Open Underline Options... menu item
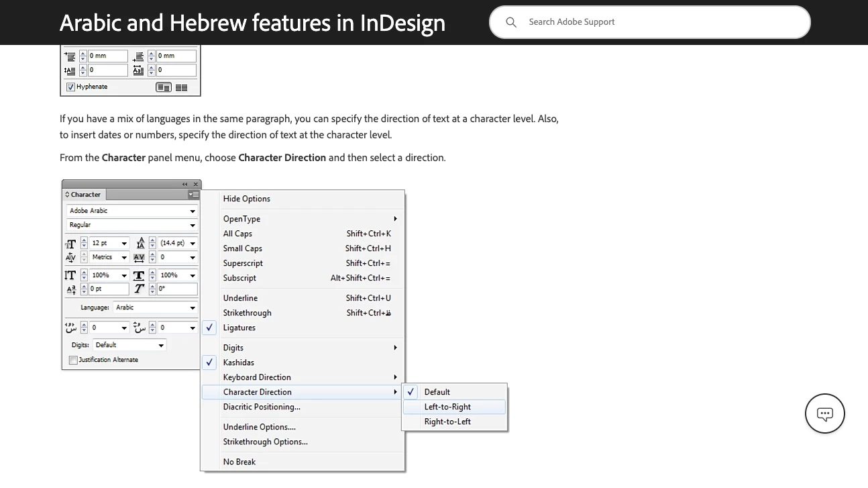Image resolution: width=868 pixels, height=488 pixels. [x=259, y=427]
